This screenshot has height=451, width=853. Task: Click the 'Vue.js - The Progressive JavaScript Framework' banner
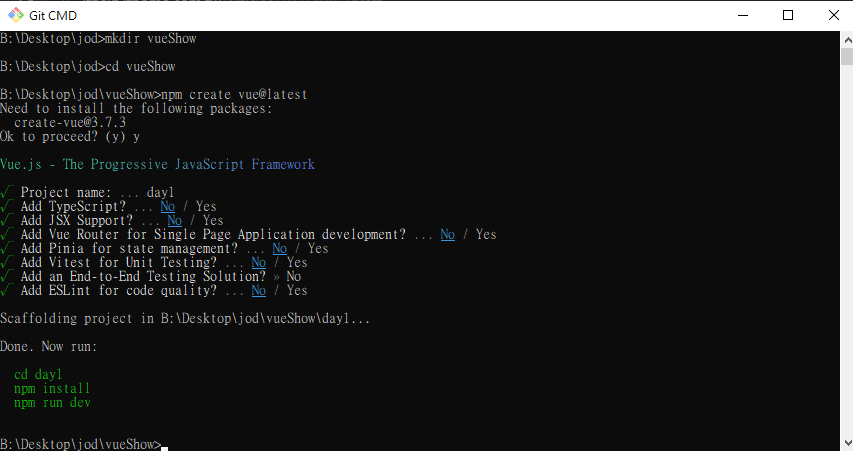[157, 164]
